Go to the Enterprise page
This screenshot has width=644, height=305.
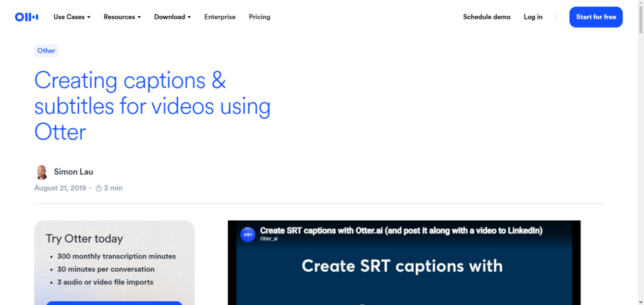219,17
